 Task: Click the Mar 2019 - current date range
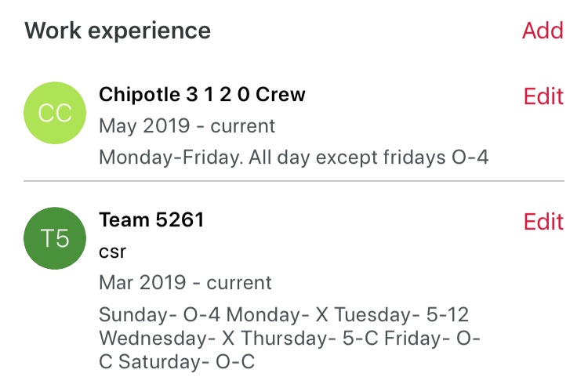click(185, 282)
